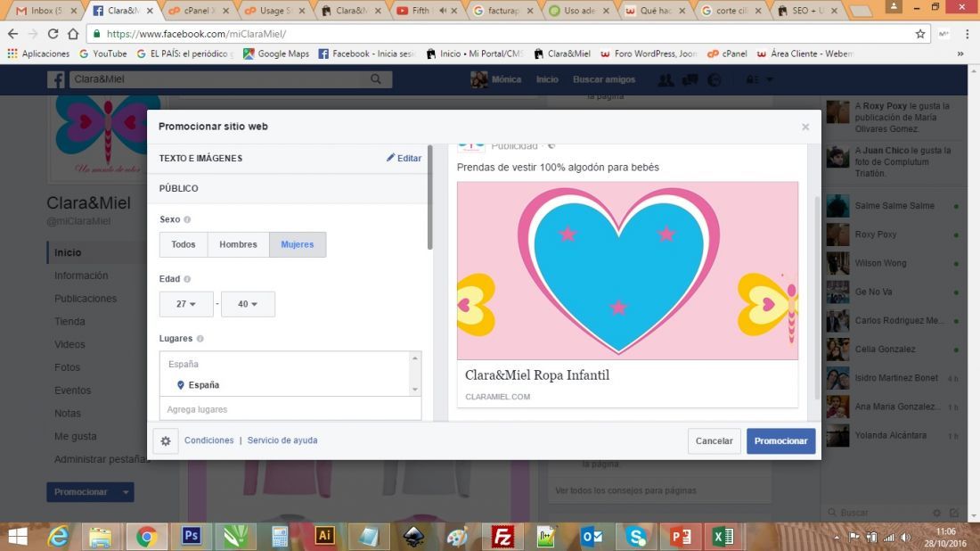Open minimum age dropdown showing 27
The image size is (980, 551).
186,304
